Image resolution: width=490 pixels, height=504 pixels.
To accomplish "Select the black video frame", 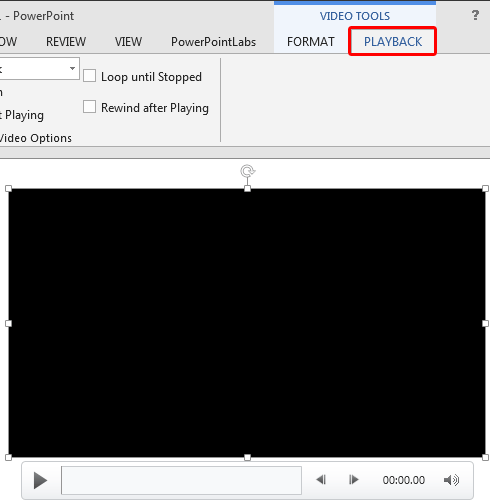I will click(x=247, y=323).
